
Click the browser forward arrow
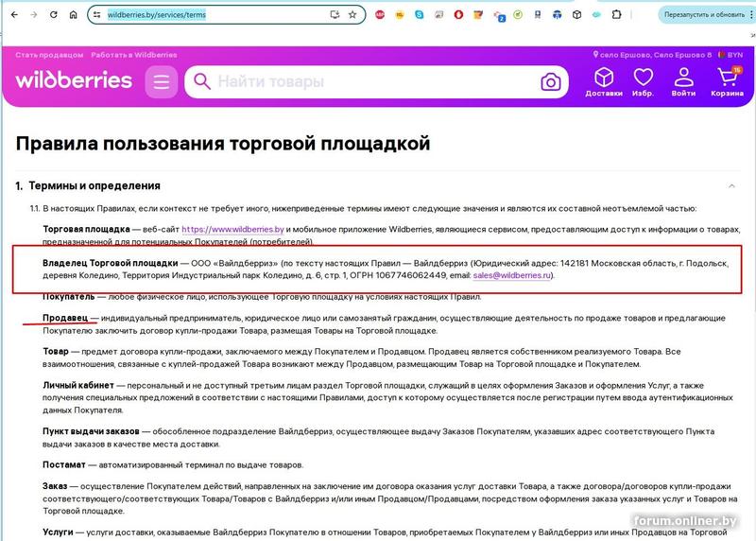tap(34, 14)
